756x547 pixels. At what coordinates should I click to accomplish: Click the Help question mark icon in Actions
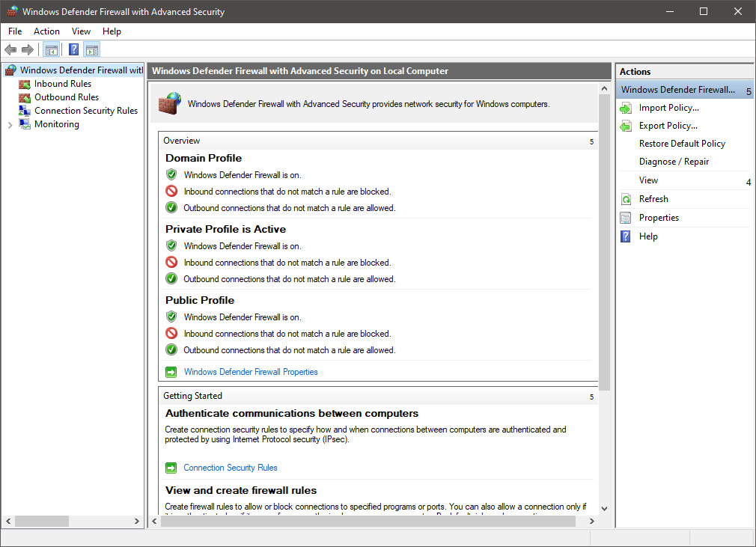pyautogui.click(x=626, y=236)
